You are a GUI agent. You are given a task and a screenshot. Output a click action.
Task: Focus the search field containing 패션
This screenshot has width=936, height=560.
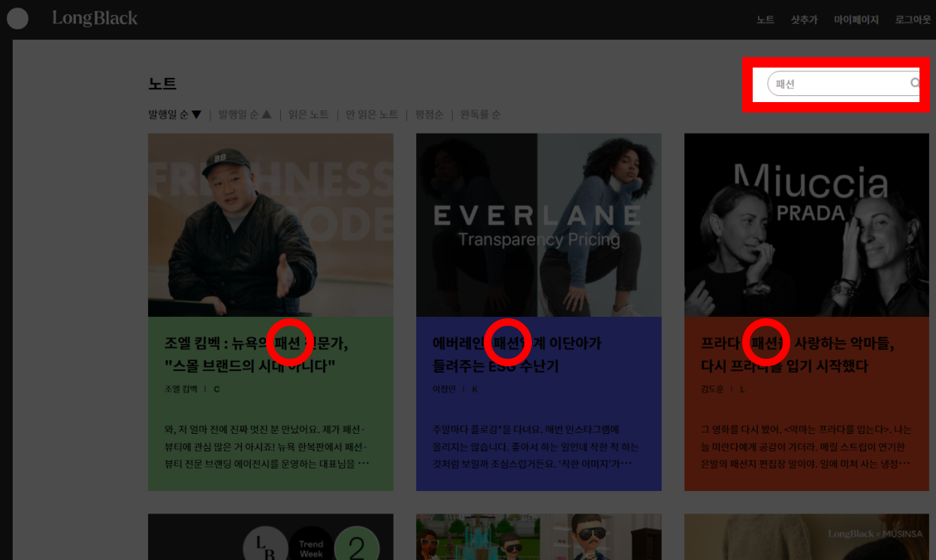tap(838, 84)
